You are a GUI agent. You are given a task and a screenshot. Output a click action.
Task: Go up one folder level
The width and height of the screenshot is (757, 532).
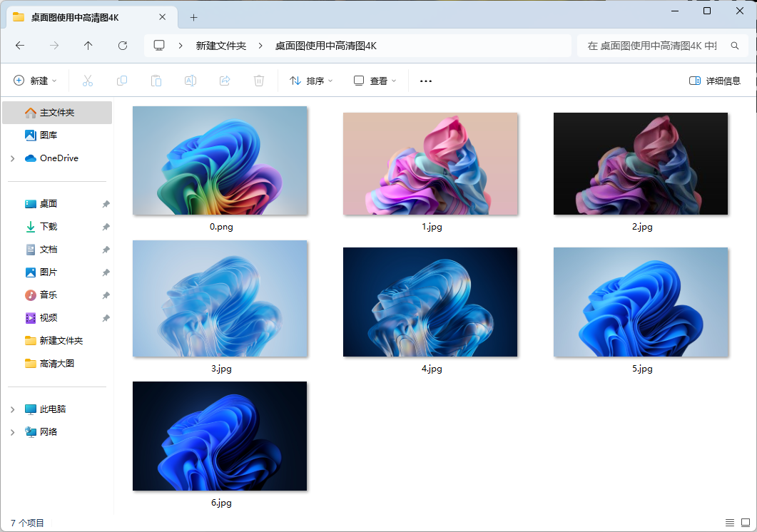tap(88, 46)
